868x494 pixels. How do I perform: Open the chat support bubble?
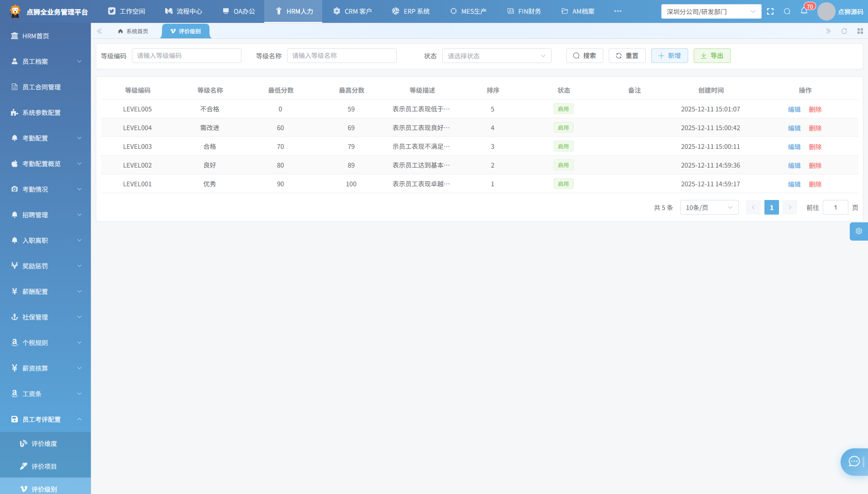click(854, 462)
